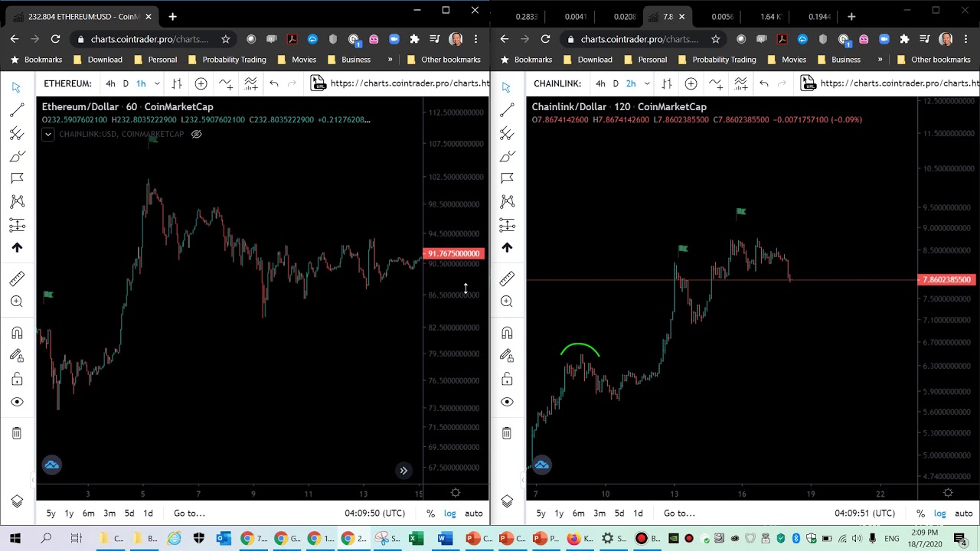Open the Chrome menu in the left browser window
This screenshot has width=980, height=551.
coord(475,39)
